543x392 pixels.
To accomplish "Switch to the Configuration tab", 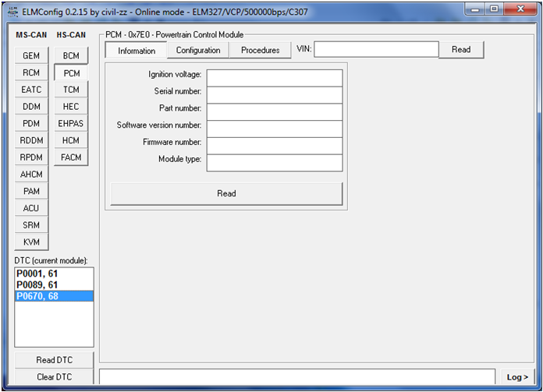I will [198, 50].
